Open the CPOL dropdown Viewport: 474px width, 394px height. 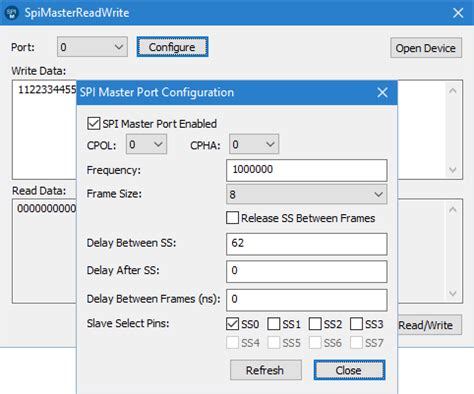[x=146, y=144]
